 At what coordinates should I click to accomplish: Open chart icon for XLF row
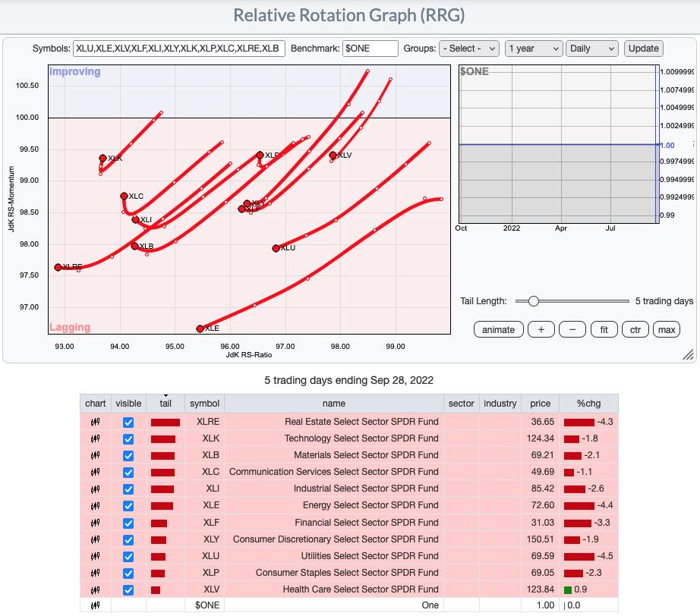(95, 523)
